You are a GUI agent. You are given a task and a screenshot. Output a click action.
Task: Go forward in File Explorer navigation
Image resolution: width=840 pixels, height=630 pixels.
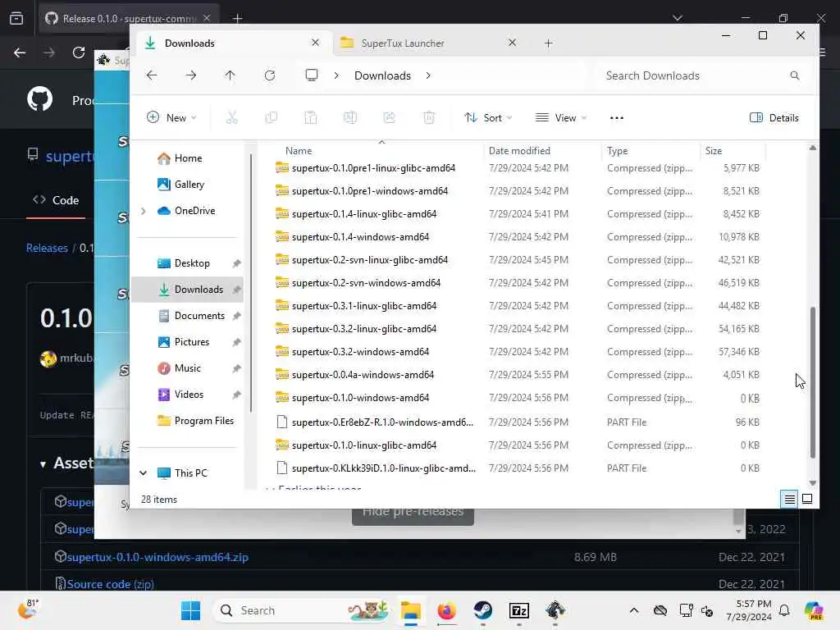coord(190,75)
